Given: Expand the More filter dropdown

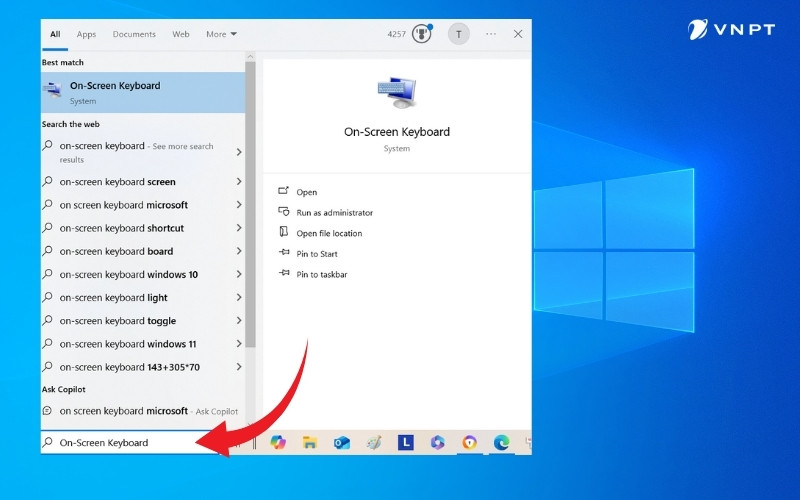Looking at the screenshot, I should 221,34.
